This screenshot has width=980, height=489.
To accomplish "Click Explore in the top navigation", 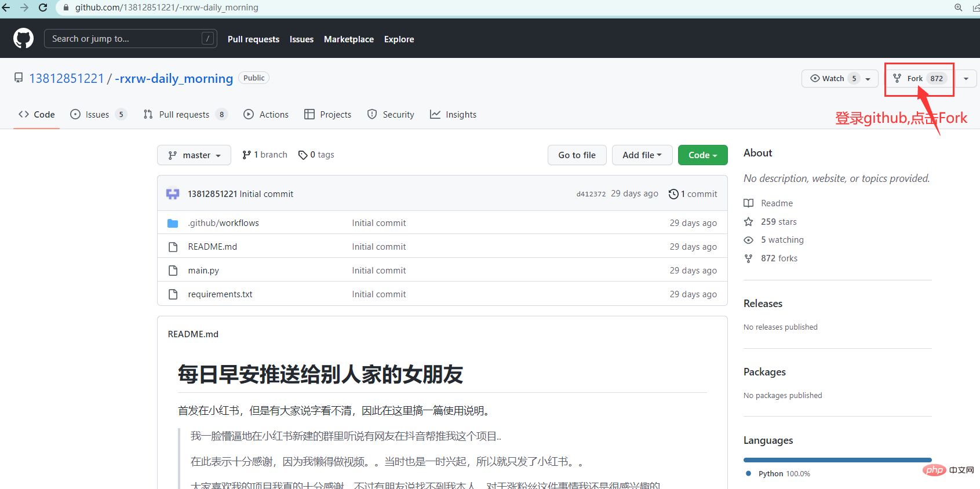I will 399,39.
